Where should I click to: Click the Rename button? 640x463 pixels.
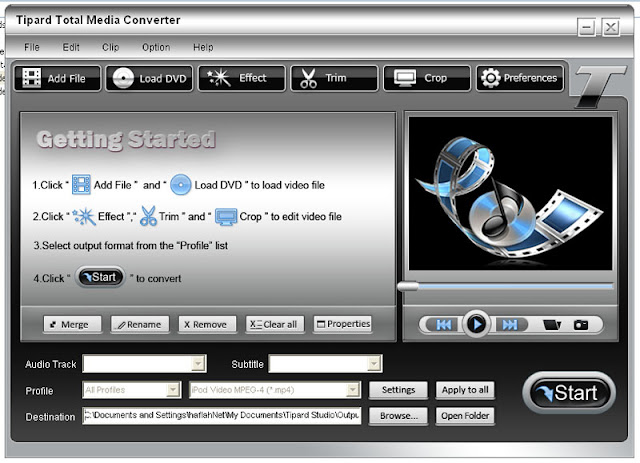pos(140,325)
